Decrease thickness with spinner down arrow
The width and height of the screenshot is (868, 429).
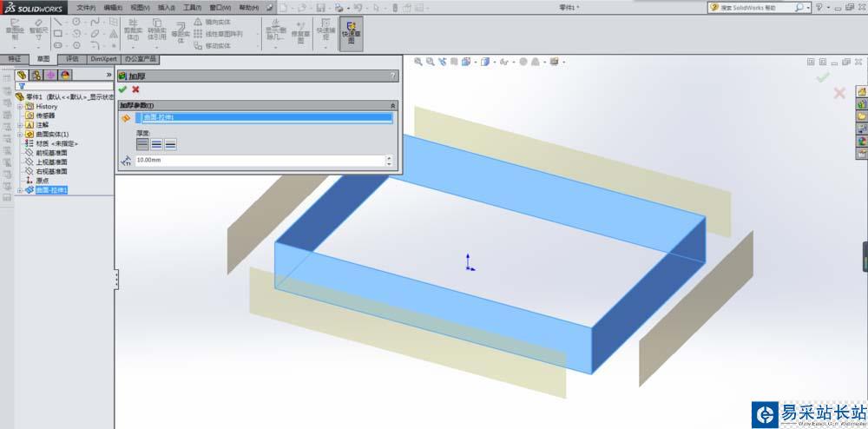389,163
